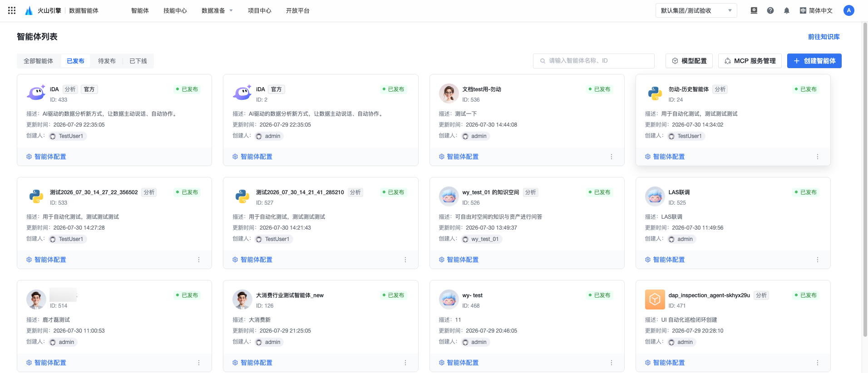868x373 pixels.
Task: Open the app grid launcher icon
Action: point(12,10)
